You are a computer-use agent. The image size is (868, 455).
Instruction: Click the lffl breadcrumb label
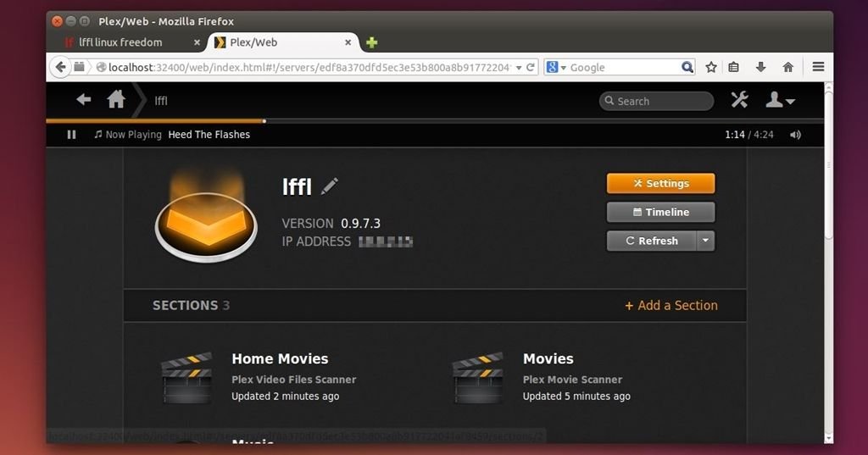click(160, 101)
